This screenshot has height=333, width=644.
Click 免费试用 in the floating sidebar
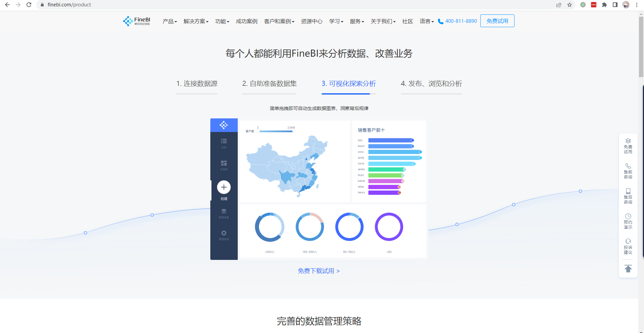pos(628,146)
